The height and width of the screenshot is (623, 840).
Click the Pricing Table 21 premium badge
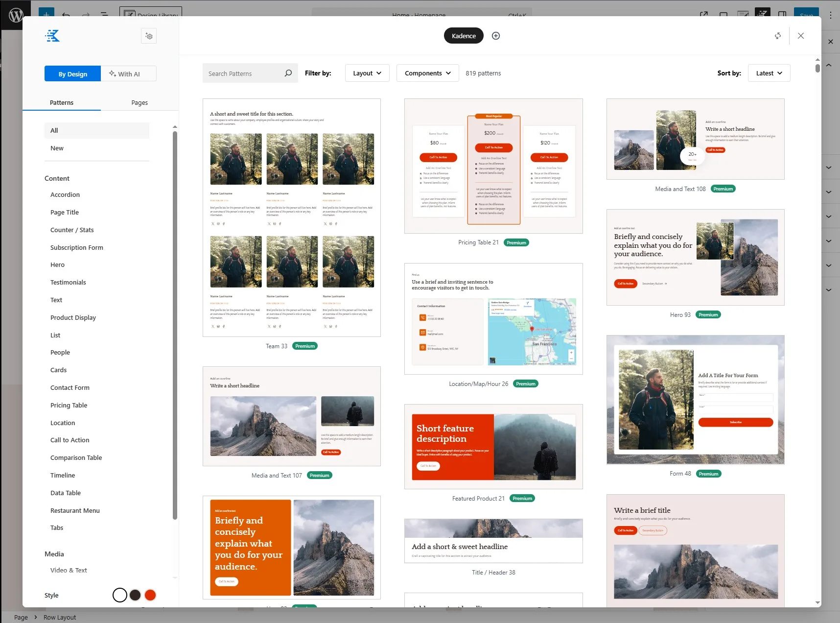point(516,242)
